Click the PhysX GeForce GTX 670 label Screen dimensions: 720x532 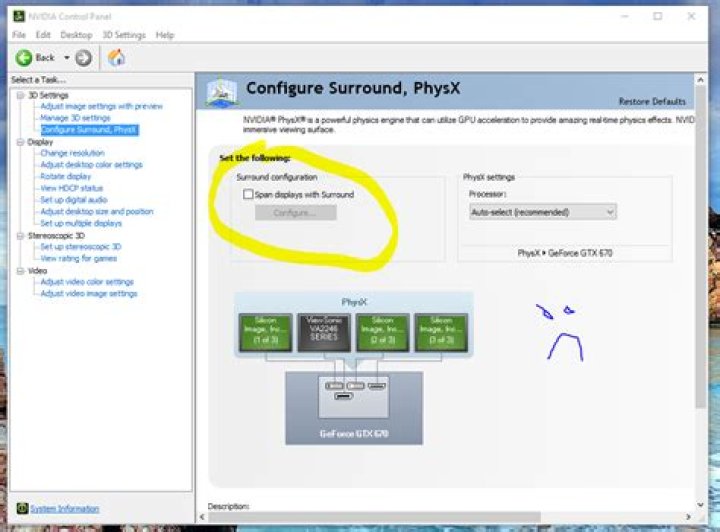point(565,253)
